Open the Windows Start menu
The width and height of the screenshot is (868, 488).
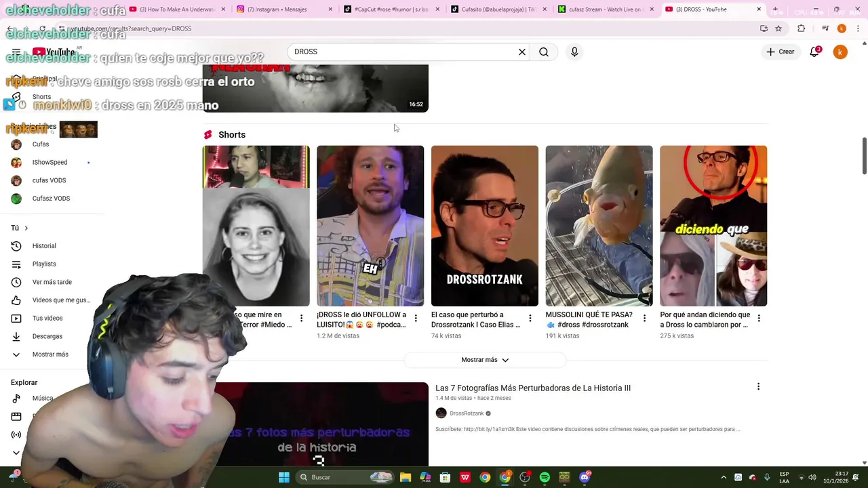click(284, 477)
